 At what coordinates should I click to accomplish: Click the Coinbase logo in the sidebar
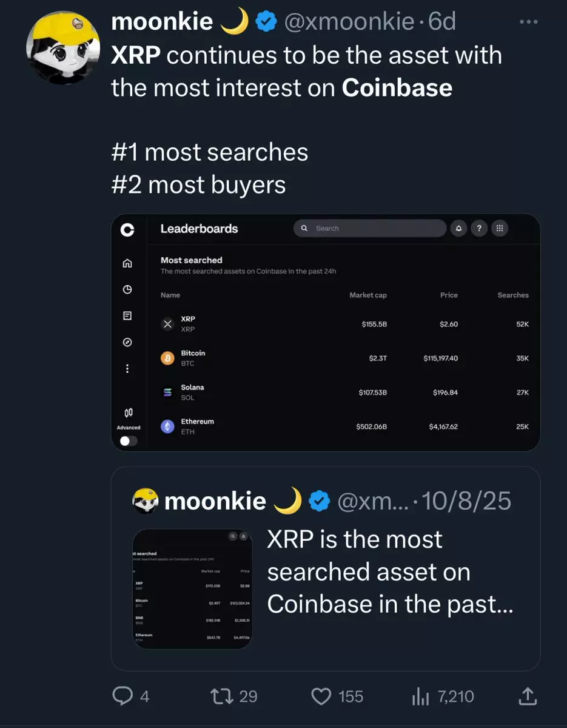[127, 230]
